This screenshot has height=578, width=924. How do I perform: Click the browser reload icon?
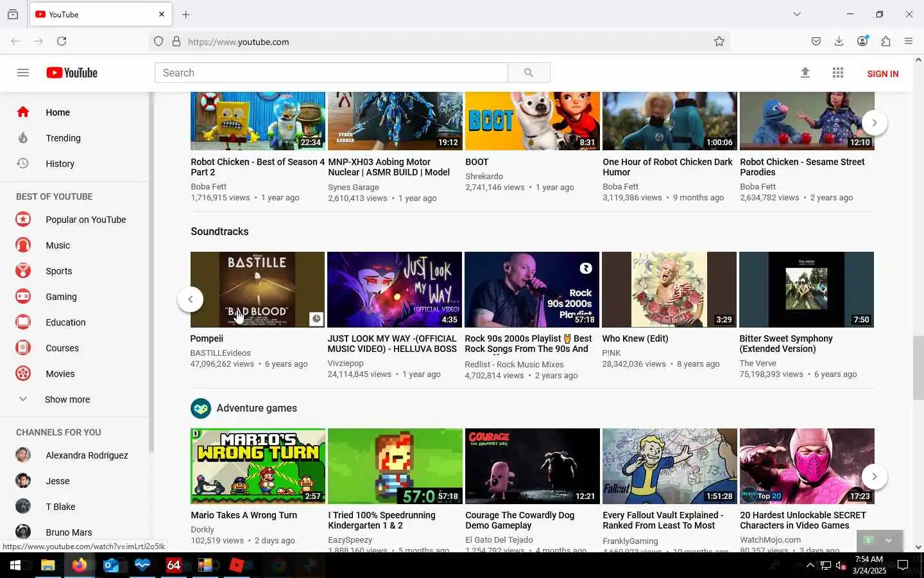coord(62,41)
